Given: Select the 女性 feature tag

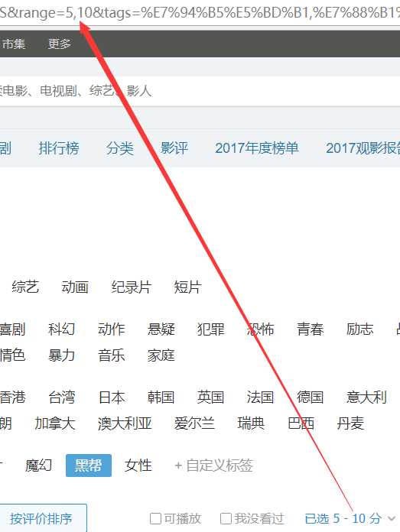Looking at the screenshot, I should (x=138, y=465).
